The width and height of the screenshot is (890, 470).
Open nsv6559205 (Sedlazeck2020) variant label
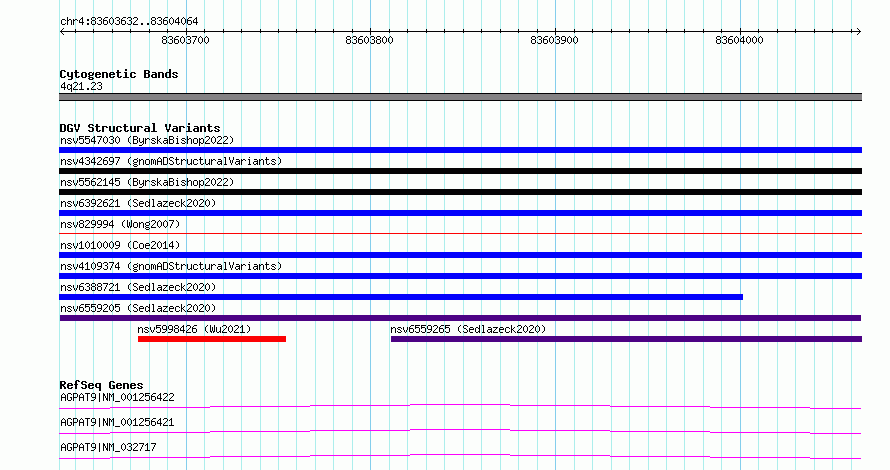[138, 308]
